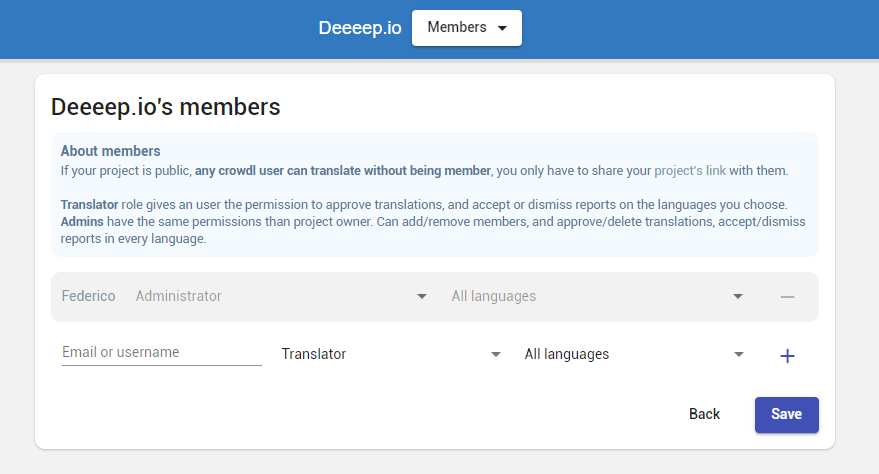Click arrow of new member's All languages
This screenshot has height=474, width=879.
point(739,354)
